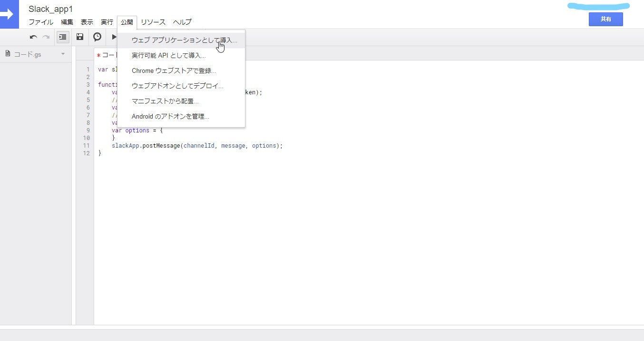
Task: Open the リソース menu
Action: tap(153, 22)
